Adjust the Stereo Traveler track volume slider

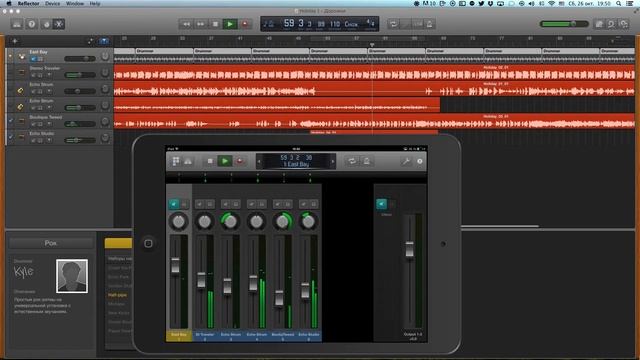pyautogui.click(x=80, y=75)
